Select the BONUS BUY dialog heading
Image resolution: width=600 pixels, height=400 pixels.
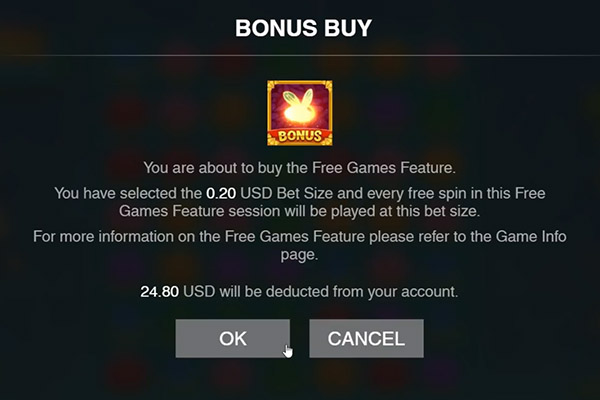point(303,28)
